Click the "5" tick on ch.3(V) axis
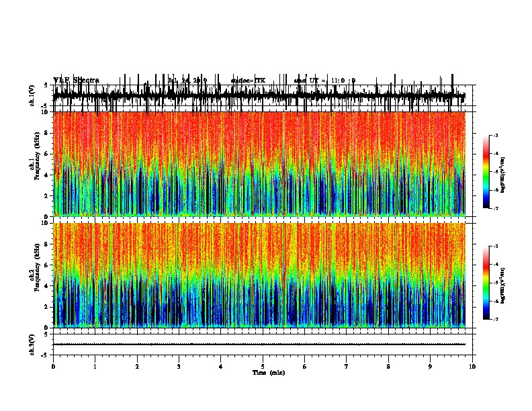The width and height of the screenshot is (532, 411). pyautogui.click(x=46, y=334)
